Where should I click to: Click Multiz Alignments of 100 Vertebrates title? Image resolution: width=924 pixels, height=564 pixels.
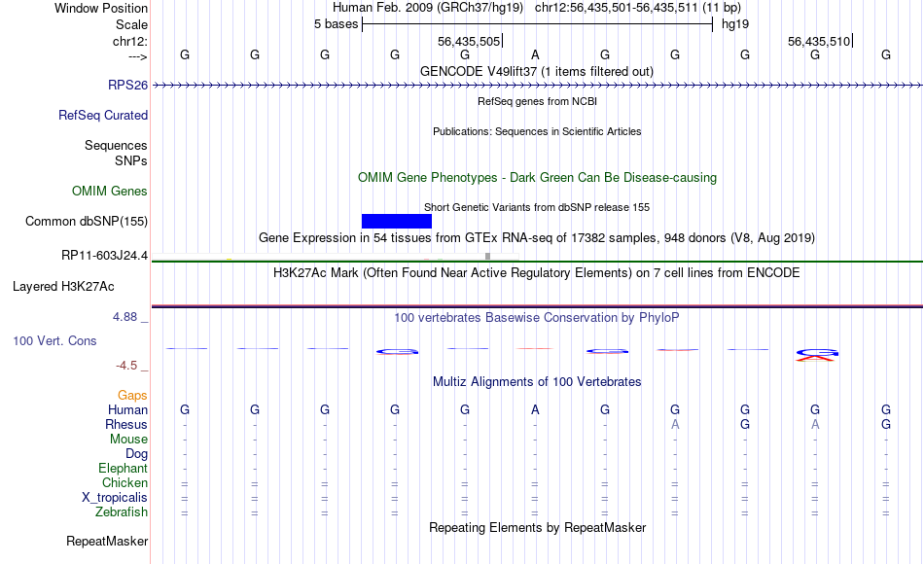pos(537,381)
